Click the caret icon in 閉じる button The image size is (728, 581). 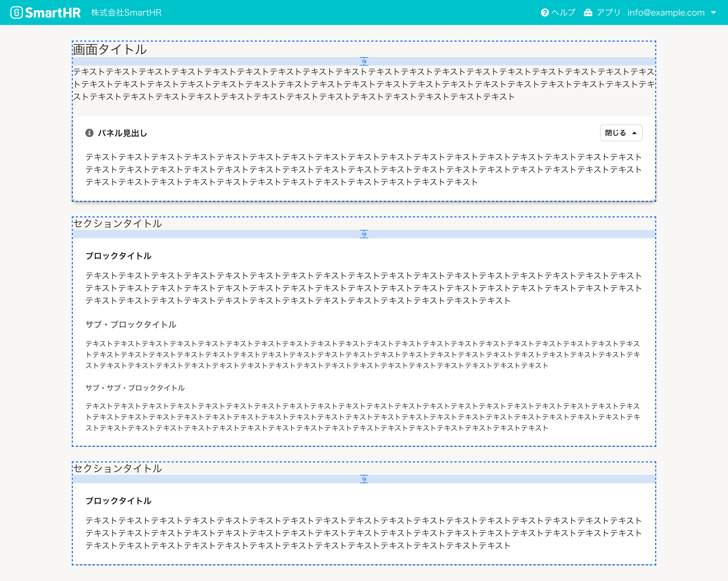pyautogui.click(x=634, y=133)
